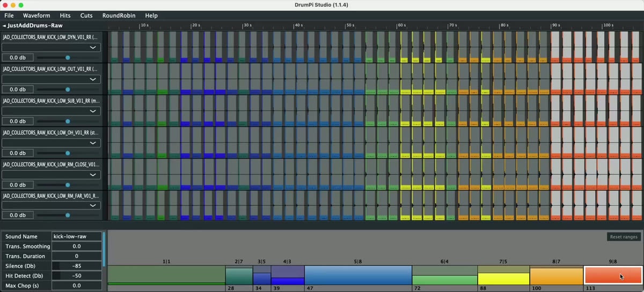Open the Help menu
This screenshot has width=644, height=292.
click(151, 16)
